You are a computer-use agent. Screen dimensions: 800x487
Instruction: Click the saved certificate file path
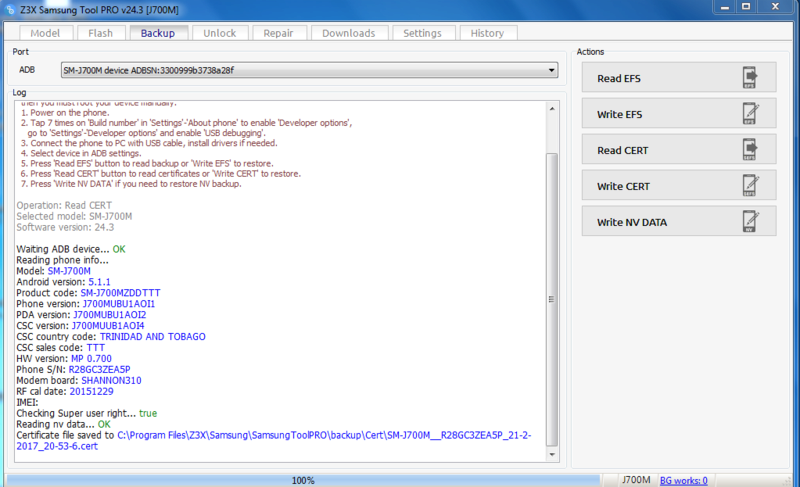click(273, 441)
